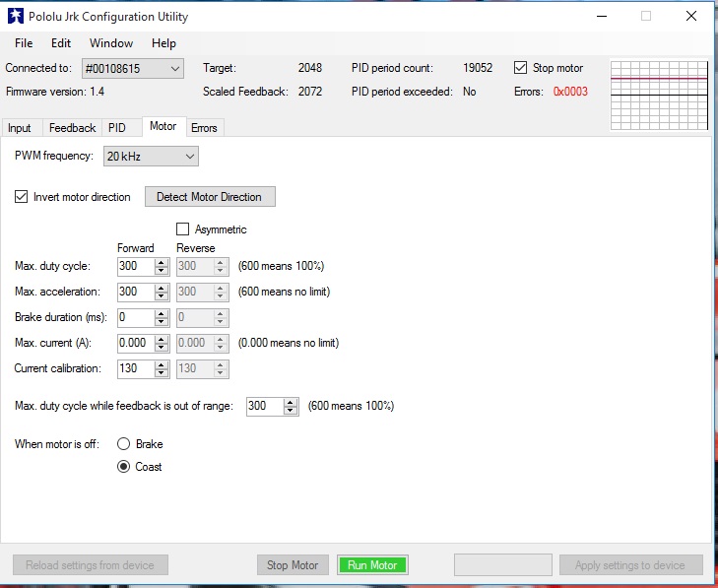Select the Motor tab
Screen dimensions: 718x588
point(163,126)
